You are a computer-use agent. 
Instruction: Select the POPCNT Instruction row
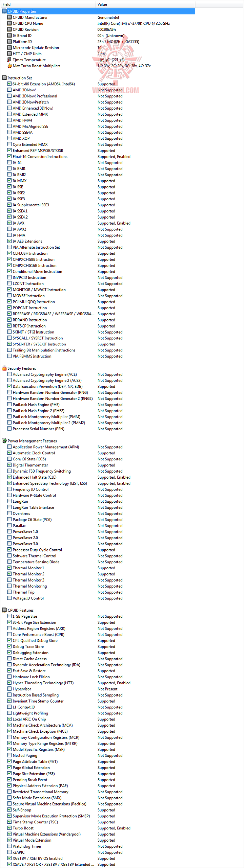[98, 308]
